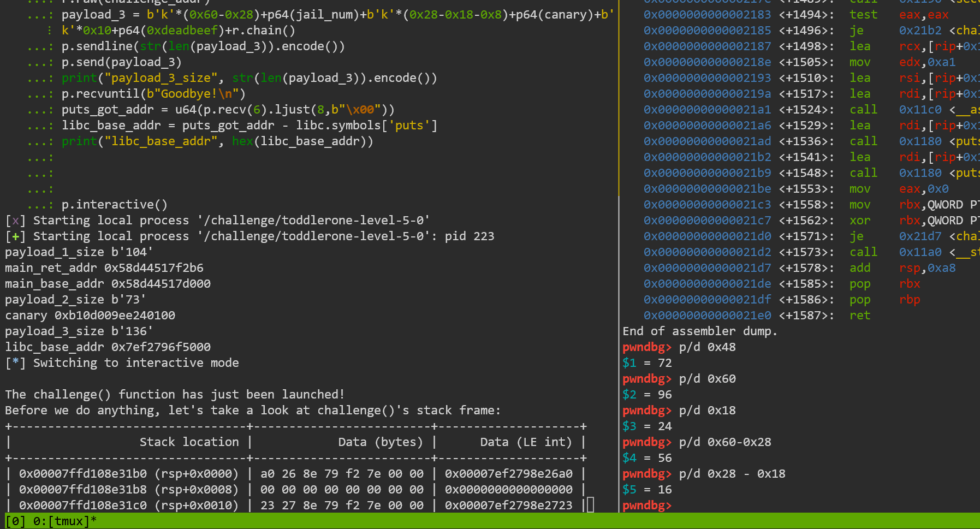The width and height of the screenshot is (980, 529).
Task: Click the [x] Starting local process line
Action: pos(217,221)
